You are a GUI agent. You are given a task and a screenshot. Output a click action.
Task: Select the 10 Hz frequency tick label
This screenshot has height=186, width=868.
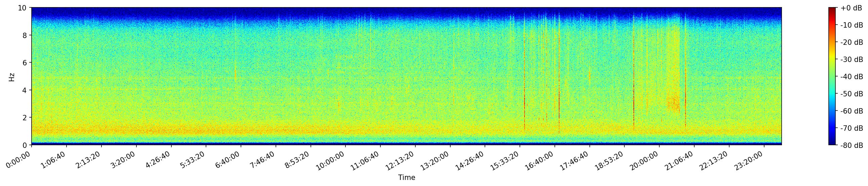click(22, 8)
